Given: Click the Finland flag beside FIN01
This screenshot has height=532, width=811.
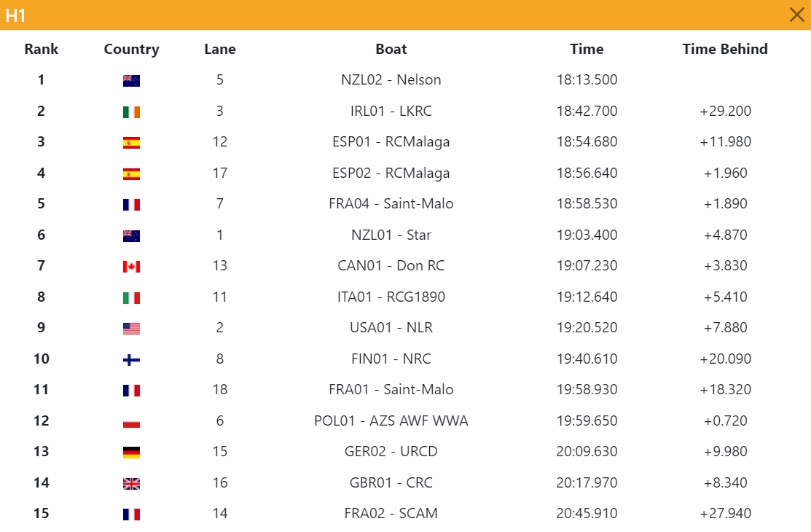Looking at the screenshot, I should click(x=131, y=360).
